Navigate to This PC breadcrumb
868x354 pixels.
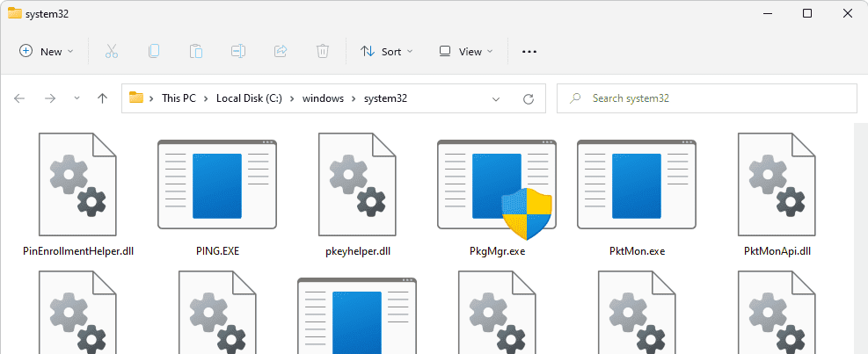[x=179, y=98]
